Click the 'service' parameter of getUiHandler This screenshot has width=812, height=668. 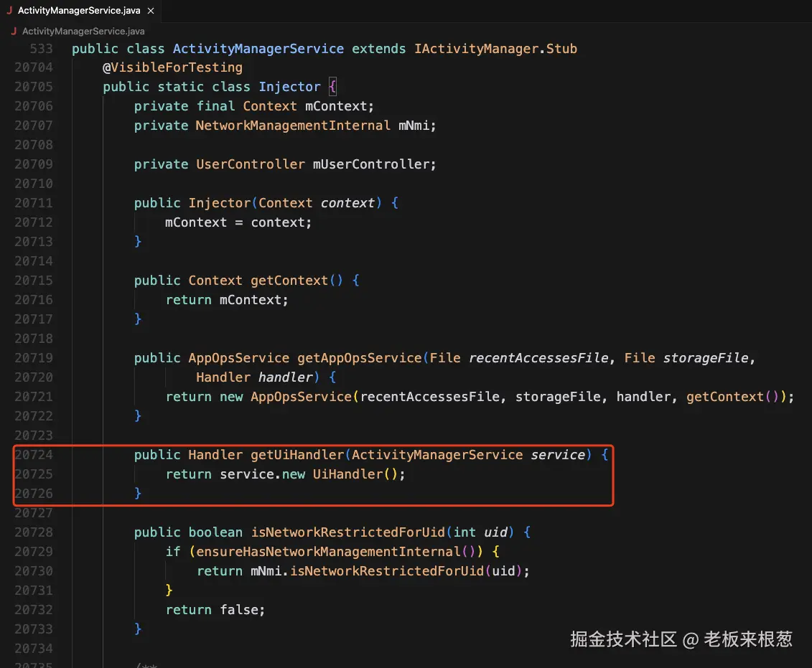point(558,455)
